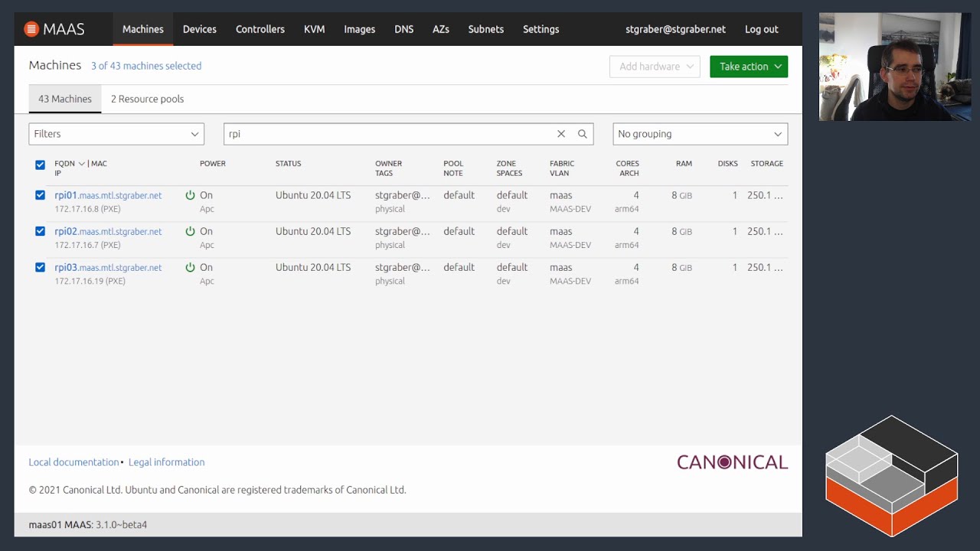This screenshot has height=551, width=980.
Task: Click the search magnifier icon
Action: tap(582, 134)
